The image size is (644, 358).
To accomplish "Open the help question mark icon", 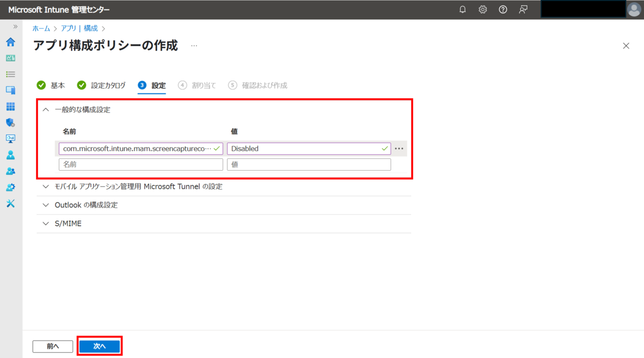I will 503,10.
